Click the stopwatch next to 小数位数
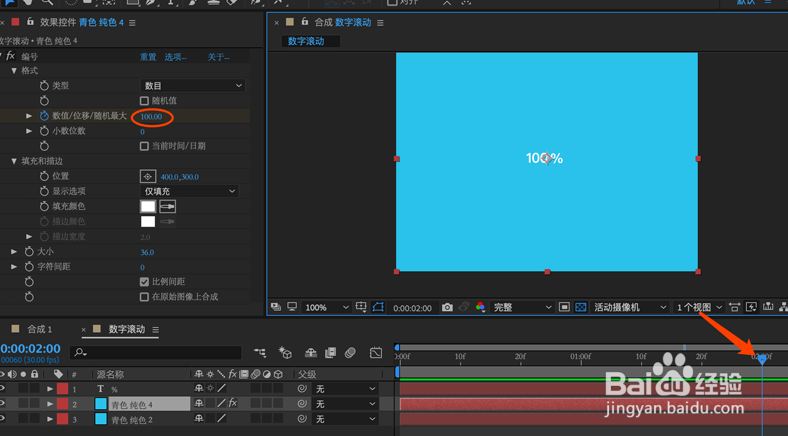Viewport: 788px width, 436px height. [44, 131]
